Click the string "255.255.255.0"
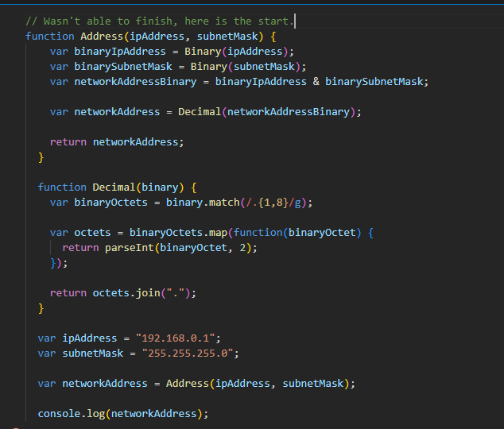The width and height of the screenshot is (504, 429). click(188, 354)
